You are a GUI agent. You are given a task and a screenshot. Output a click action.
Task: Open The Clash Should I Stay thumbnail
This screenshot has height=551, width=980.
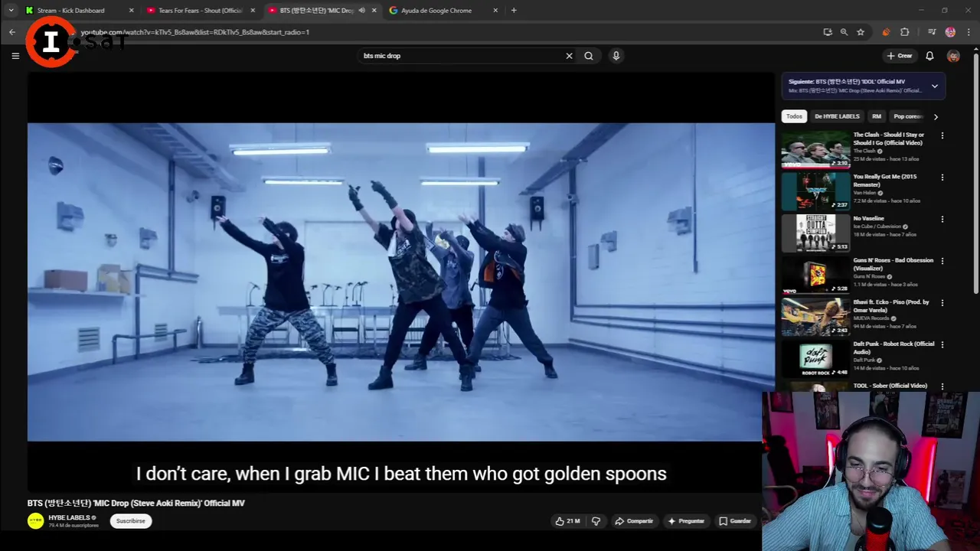point(815,149)
